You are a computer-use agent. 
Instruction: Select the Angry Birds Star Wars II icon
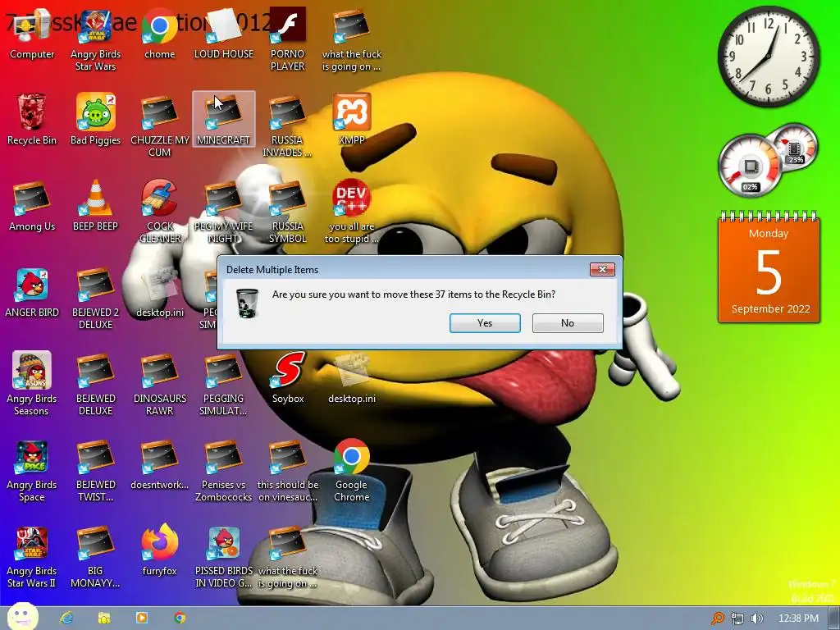point(32,557)
